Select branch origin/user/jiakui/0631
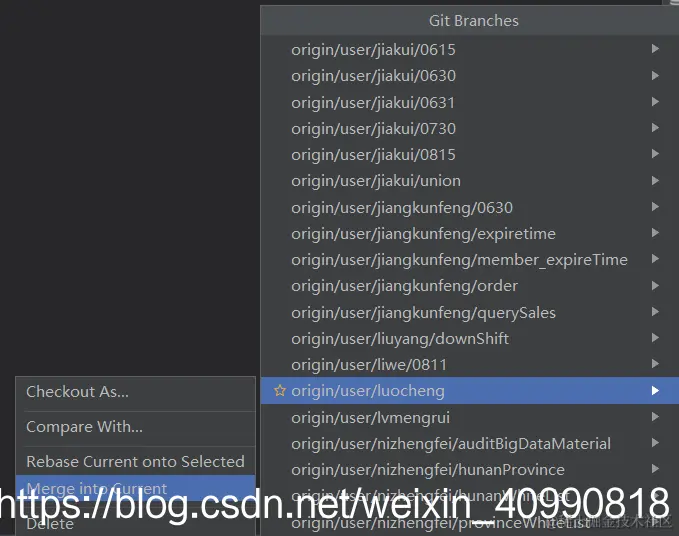This screenshot has width=679, height=536. 470,103
